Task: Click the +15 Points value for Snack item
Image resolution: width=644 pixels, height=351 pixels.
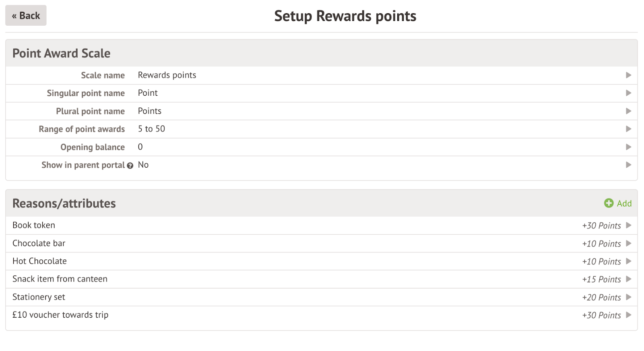Action: click(x=601, y=279)
